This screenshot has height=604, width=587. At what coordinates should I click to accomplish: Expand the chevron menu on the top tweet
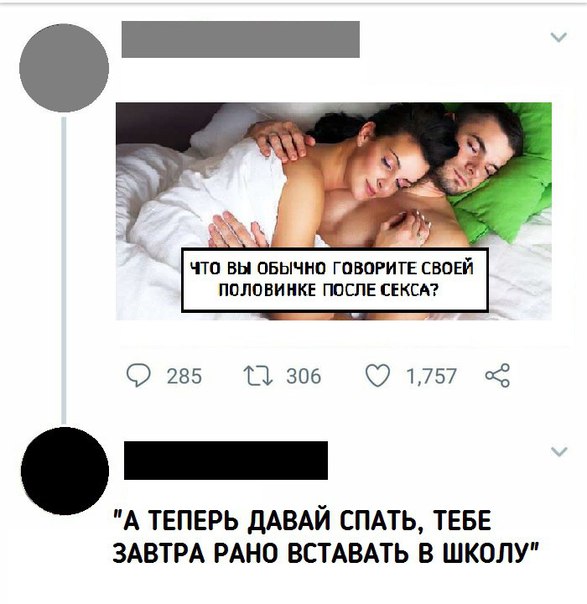pos(558,37)
